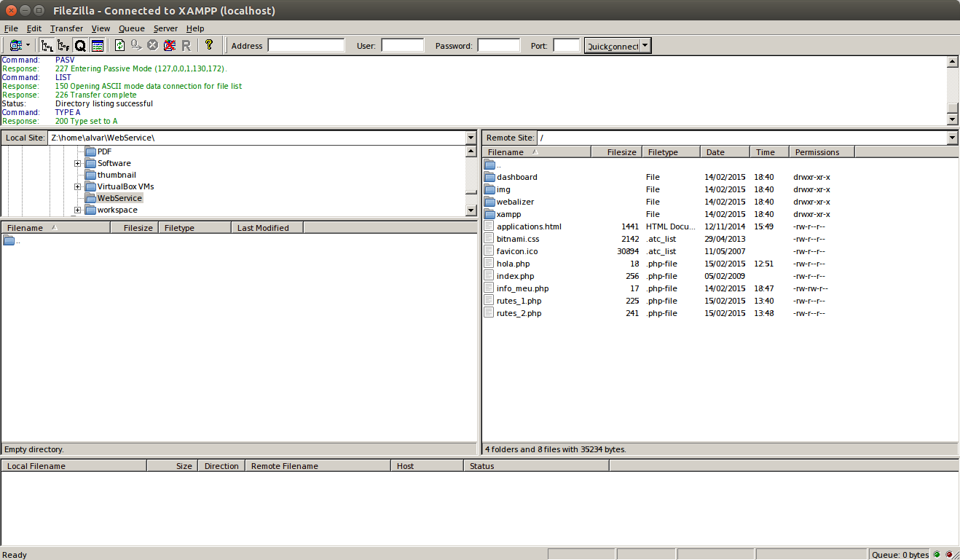Expand the Software folder in local tree
The width and height of the screenshot is (960, 560).
point(77,163)
